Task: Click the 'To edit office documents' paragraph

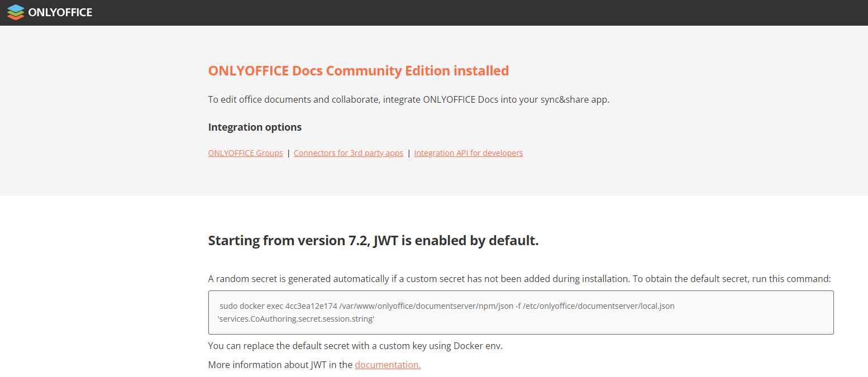Action: click(408, 100)
